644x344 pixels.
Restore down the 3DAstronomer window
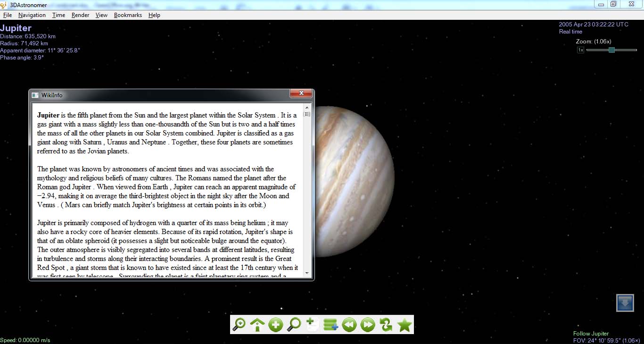(613, 4)
